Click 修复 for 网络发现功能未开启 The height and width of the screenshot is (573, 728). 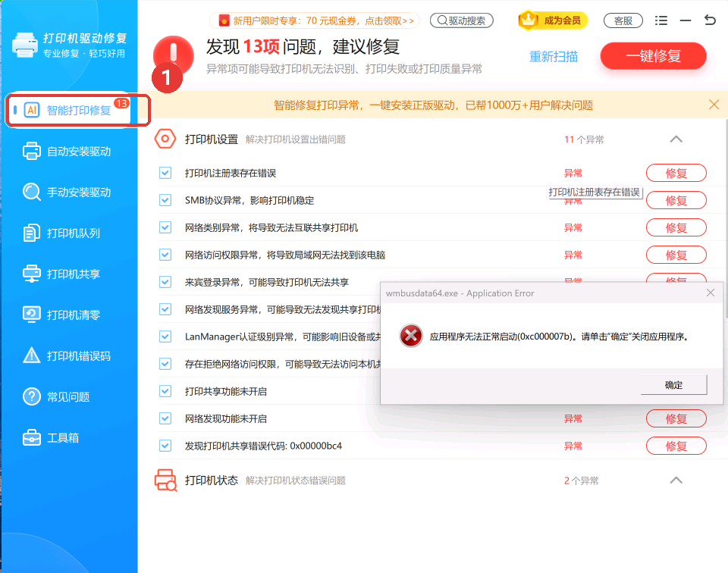[x=676, y=418]
